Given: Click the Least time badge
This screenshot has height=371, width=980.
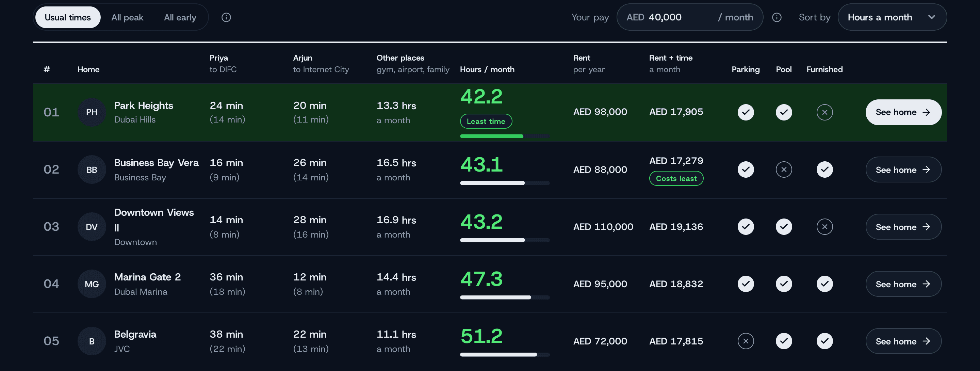Looking at the screenshot, I should [x=486, y=122].
